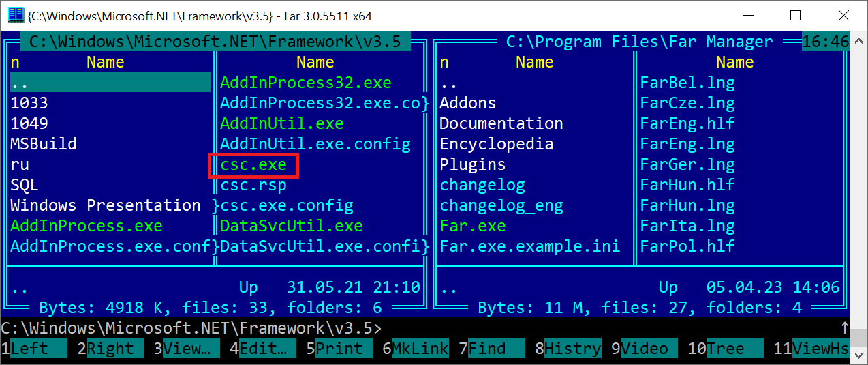The height and width of the screenshot is (365, 868).
Task: Click the command line prompt
Action: 191,328
